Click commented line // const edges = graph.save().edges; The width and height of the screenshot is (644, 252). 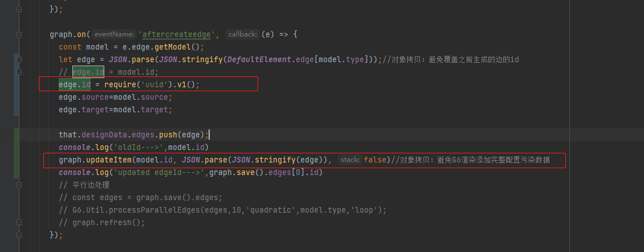tap(140, 197)
